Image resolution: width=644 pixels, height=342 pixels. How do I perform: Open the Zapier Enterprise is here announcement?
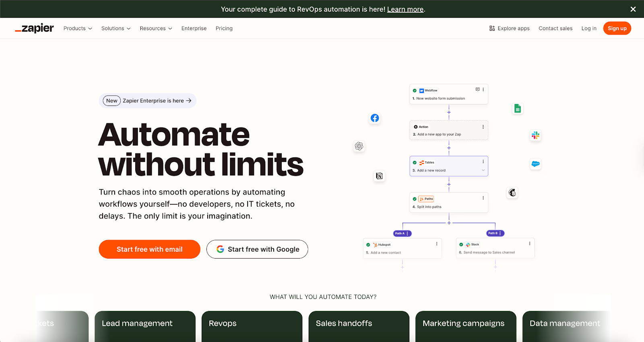pyautogui.click(x=148, y=101)
